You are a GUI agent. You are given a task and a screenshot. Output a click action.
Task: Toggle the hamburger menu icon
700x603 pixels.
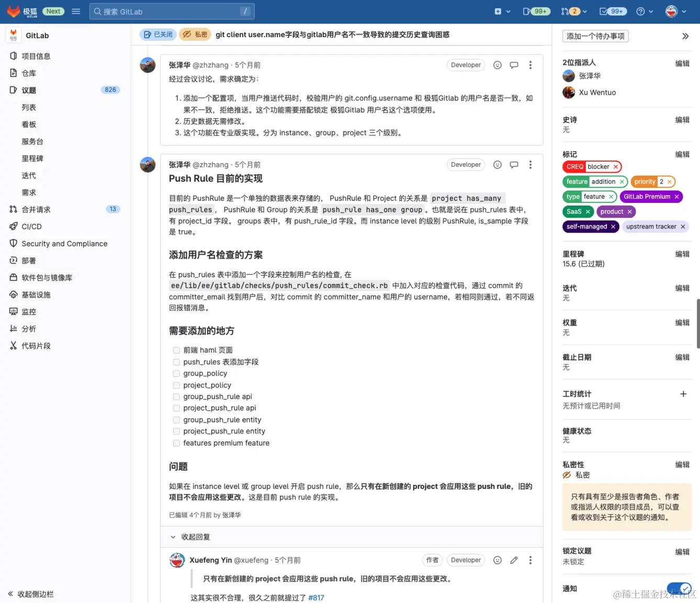pyautogui.click(x=76, y=11)
